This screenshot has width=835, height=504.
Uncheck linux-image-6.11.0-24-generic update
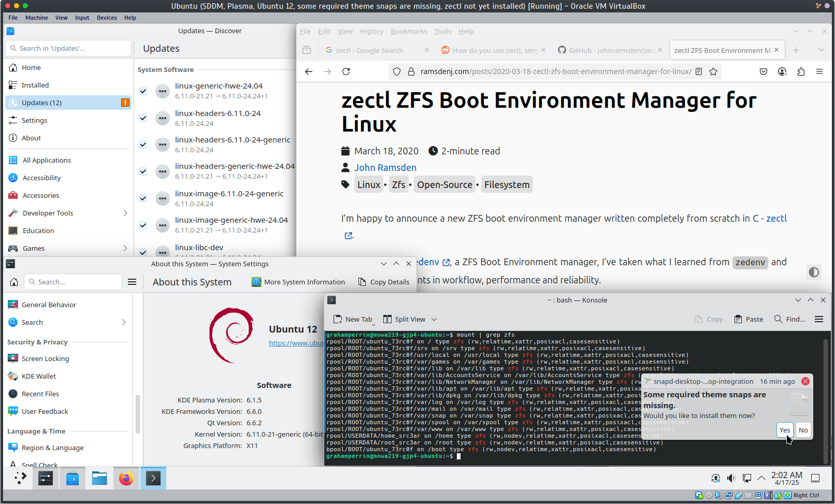[143, 198]
